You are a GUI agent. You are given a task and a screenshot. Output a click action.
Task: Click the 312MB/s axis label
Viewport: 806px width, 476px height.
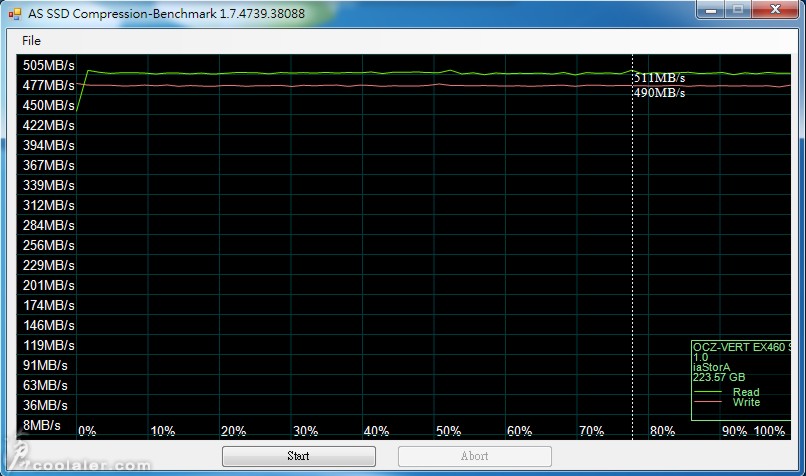48,206
